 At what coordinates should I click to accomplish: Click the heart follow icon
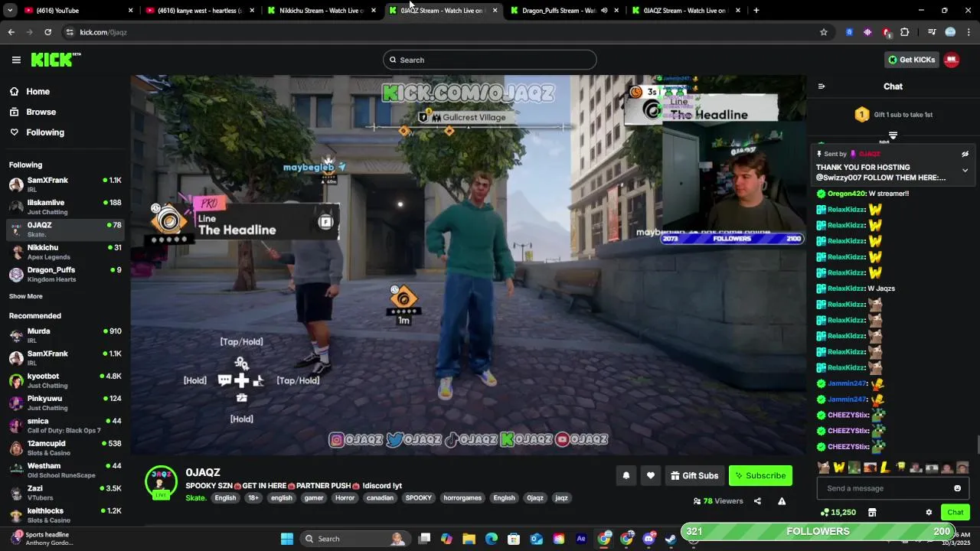[651, 476]
